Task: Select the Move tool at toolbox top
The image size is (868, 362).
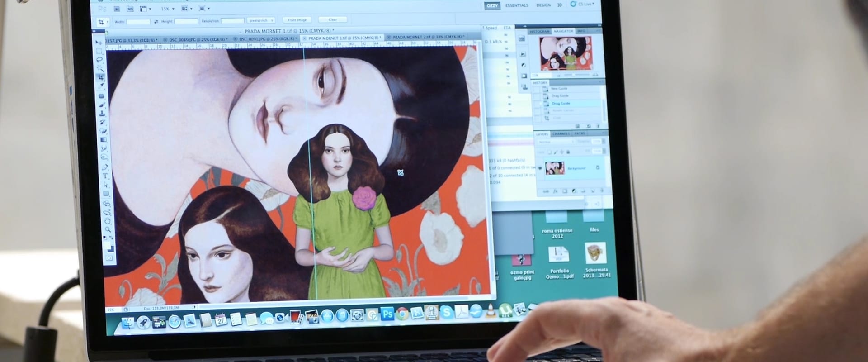Action: tap(98, 42)
